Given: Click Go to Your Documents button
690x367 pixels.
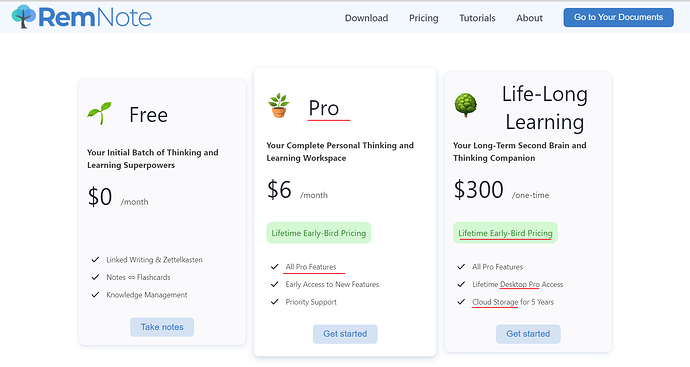Looking at the screenshot, I should pos(618,17).
